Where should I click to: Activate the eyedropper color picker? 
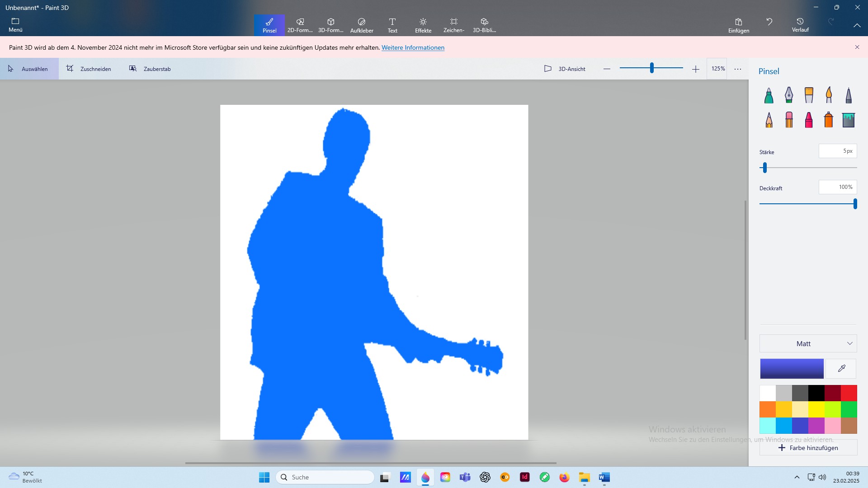click(x=841, y=369)
